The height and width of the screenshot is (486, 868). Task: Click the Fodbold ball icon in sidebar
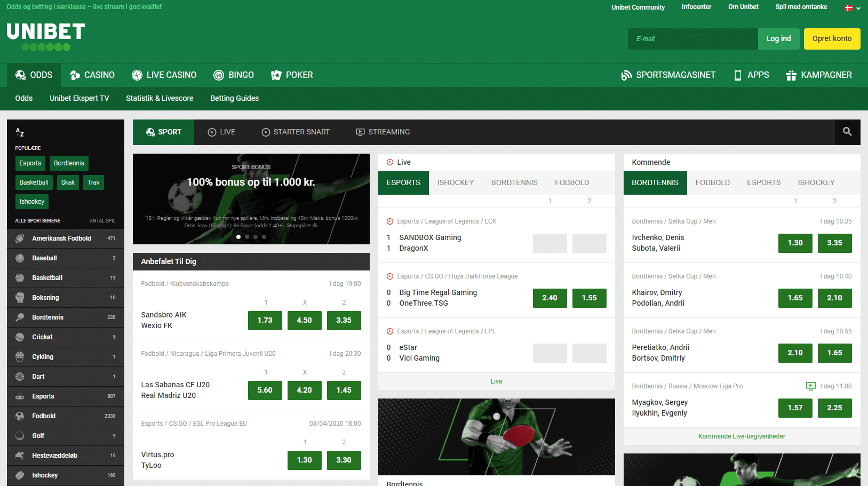(20, 416)
